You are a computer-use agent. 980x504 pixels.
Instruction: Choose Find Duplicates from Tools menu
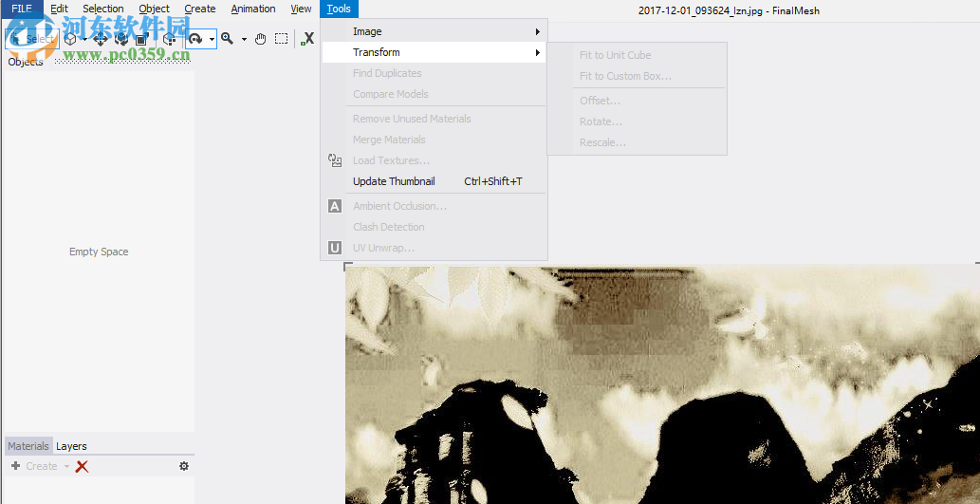tap(434, 73)
